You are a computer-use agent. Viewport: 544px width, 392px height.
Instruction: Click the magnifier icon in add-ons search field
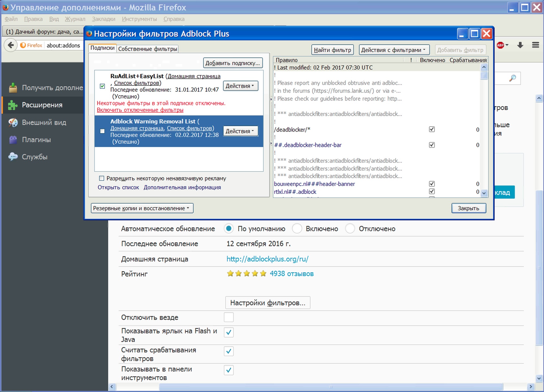pyautogui.click(x=512, y=78)
